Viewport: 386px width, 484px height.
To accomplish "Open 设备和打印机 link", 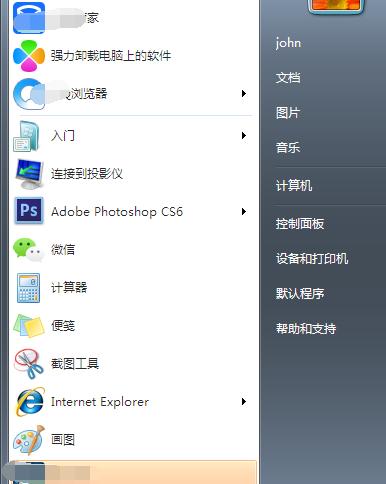I will point(312,259).
